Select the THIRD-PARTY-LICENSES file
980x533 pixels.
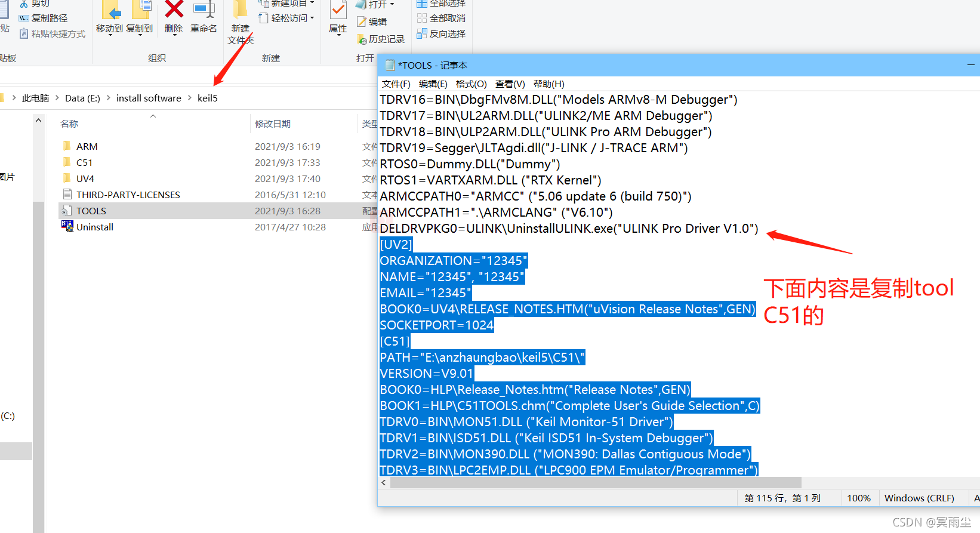(128, 195)
